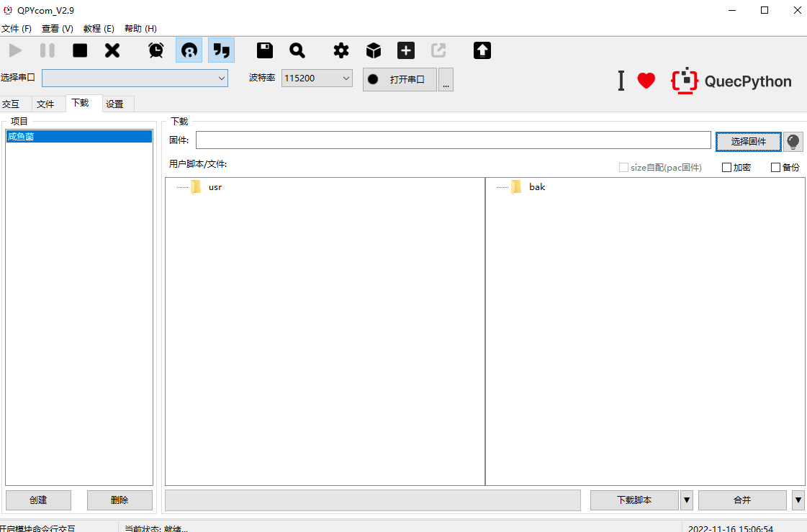Click the bak folder icon

[x=517, y=187]
